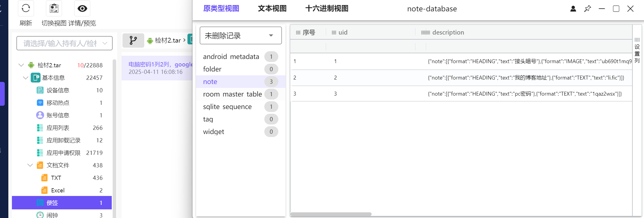Image resolution: width=644 pixels, height=218 pixels.
Task: Collapse the 文档文件 tree node
Action: point(30,165)
